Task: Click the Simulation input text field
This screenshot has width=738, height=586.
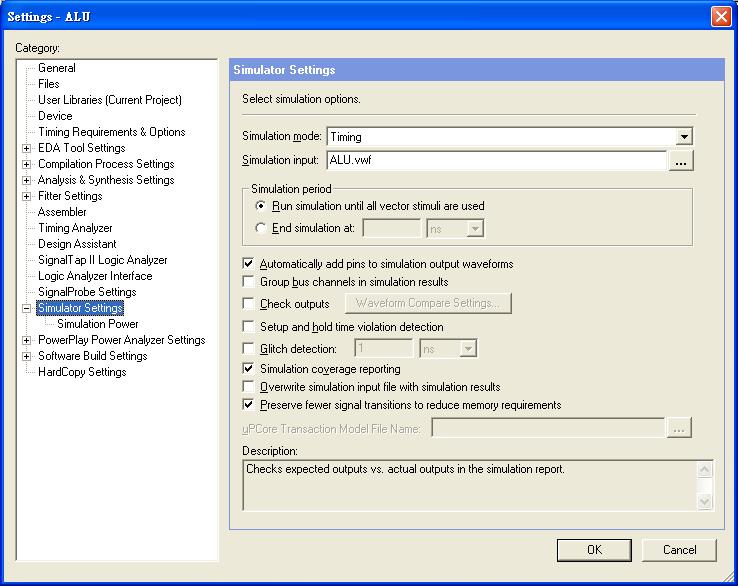Action: pyautogui.click(x=495, y=160)
